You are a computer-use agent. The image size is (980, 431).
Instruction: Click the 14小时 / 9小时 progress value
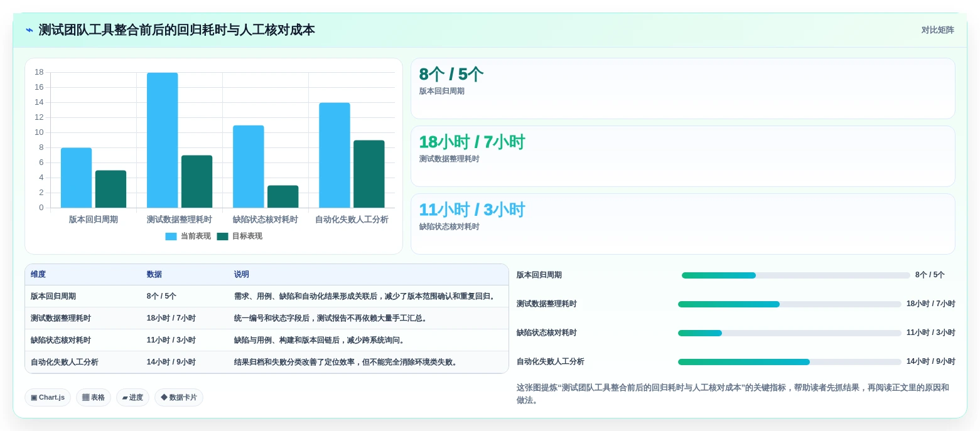[x=931, y=362]
